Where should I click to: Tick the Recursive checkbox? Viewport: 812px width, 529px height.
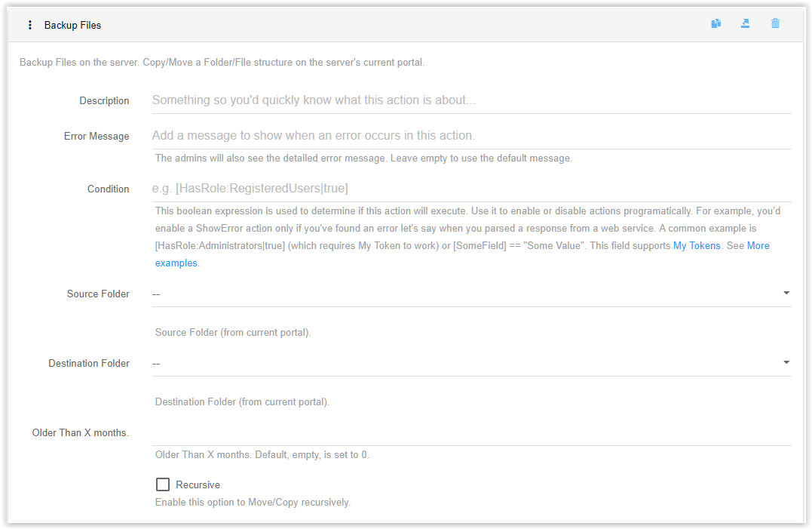click(163, 484)
